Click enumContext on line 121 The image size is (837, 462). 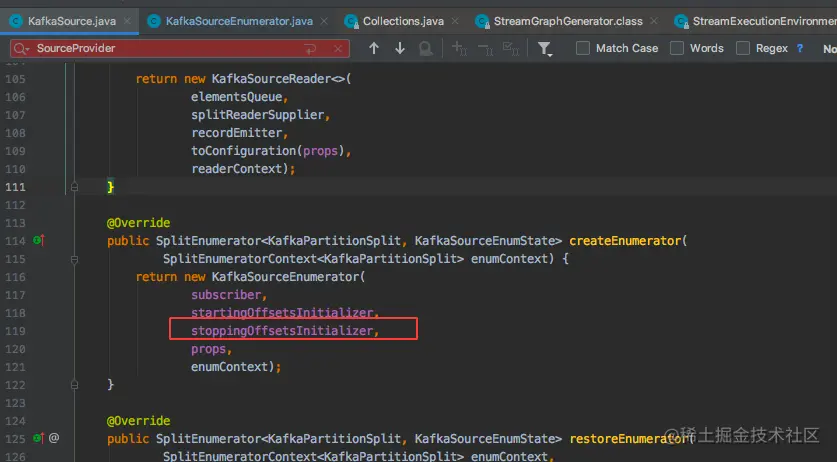pos(230,367)
